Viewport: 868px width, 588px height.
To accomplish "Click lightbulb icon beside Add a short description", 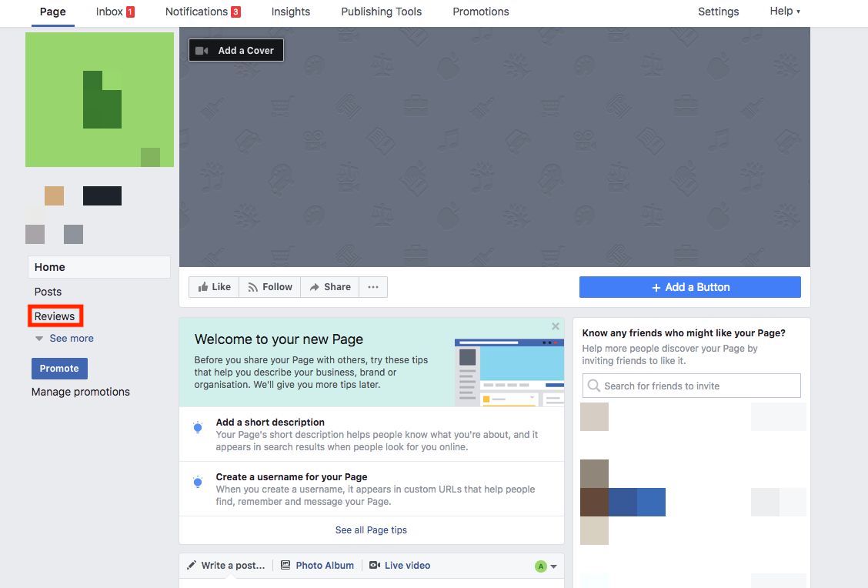I will coord(198,427).
